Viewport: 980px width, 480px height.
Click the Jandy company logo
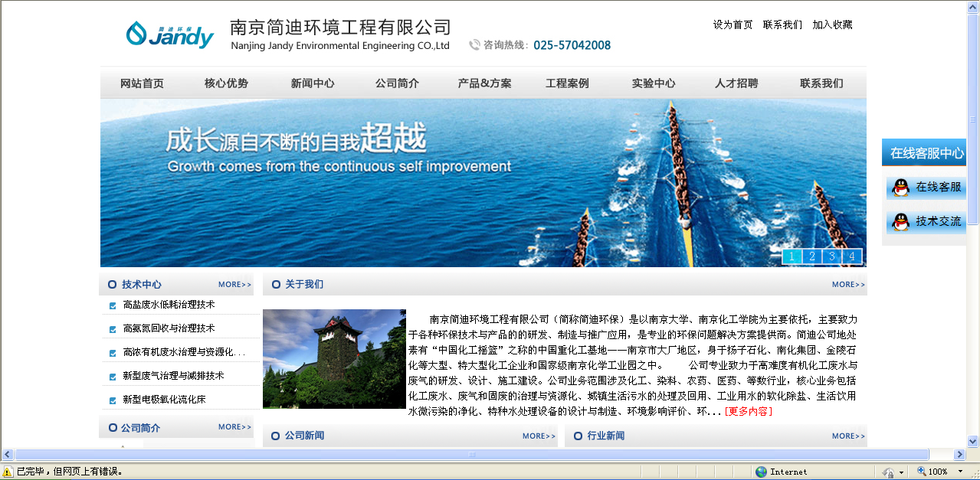169,34
